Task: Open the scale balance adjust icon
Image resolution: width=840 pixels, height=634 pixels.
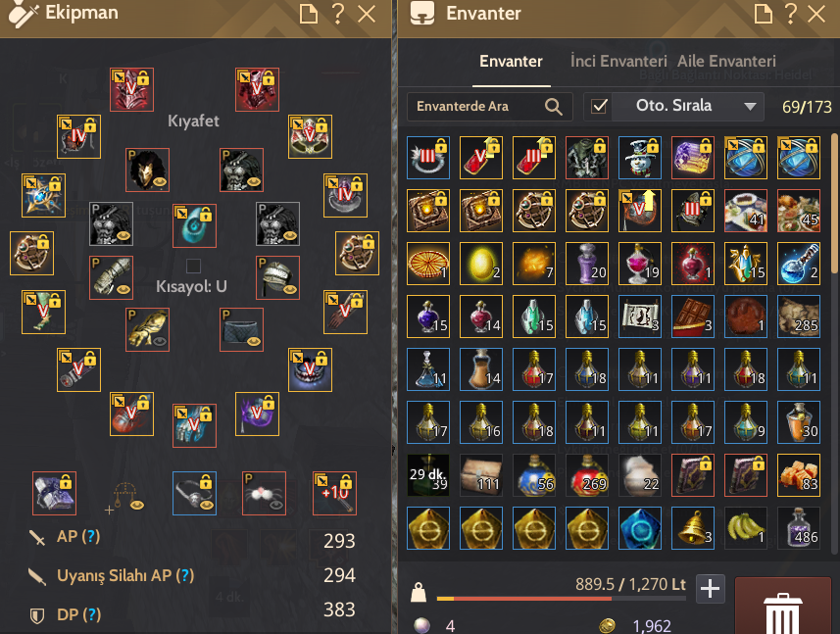Action: [124, 497]
